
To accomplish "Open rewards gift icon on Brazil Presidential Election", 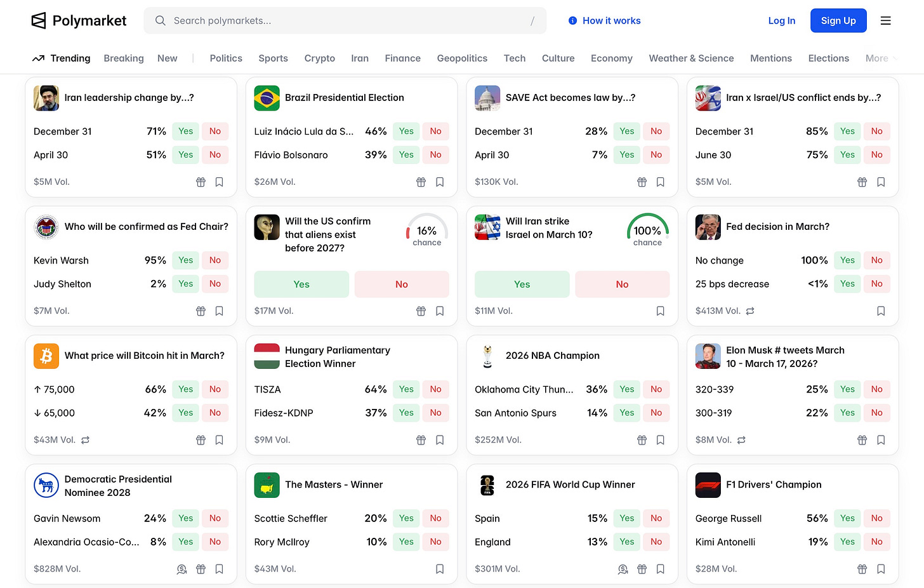I will coord(421,182).
